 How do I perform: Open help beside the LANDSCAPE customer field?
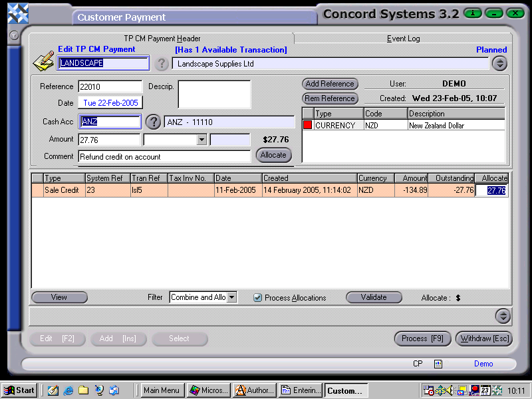[x=162, y=63]
